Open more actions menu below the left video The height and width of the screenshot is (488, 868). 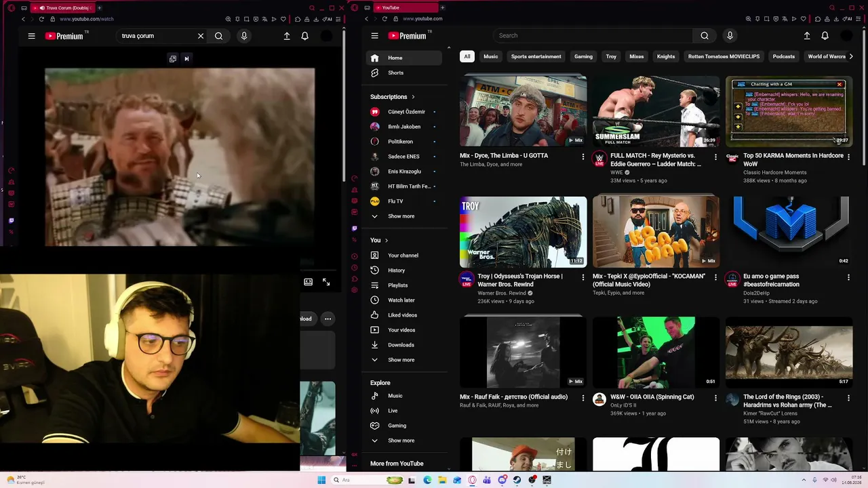[328, 319]
